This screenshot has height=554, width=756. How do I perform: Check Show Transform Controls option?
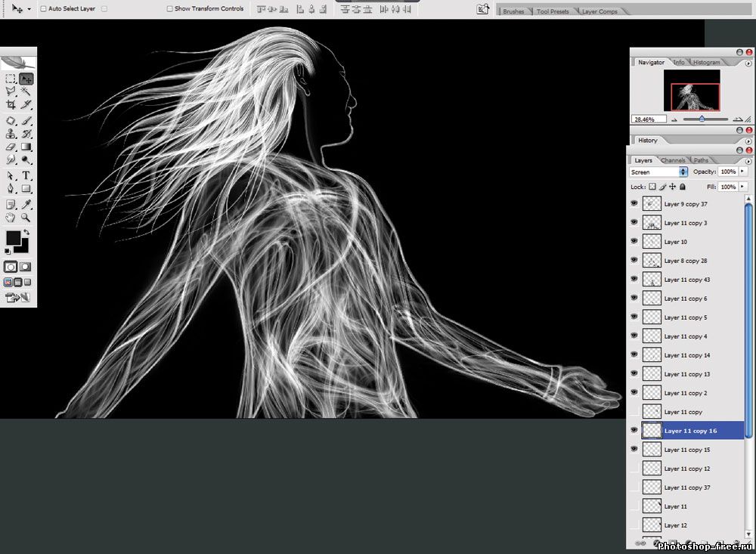pos(169,9)
